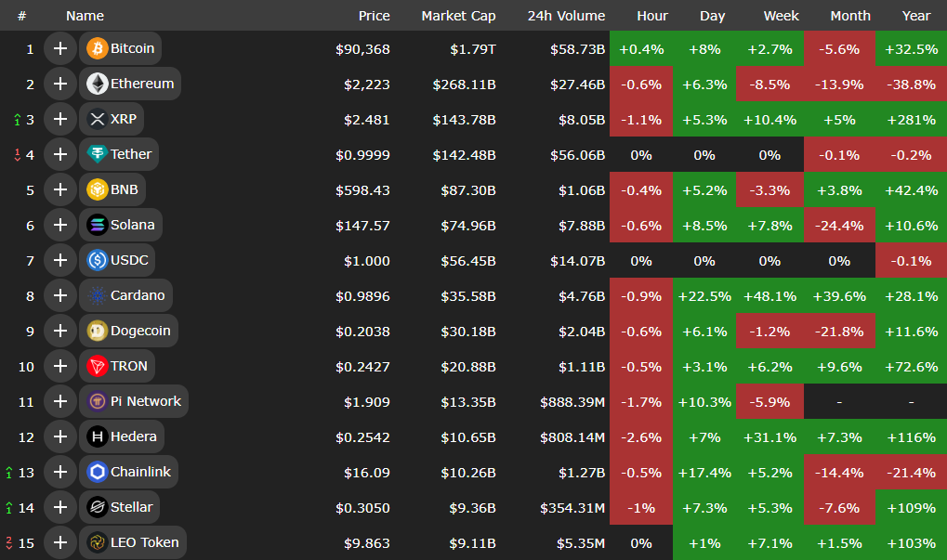Click the Dogecoin logo icon

[97, 331]
